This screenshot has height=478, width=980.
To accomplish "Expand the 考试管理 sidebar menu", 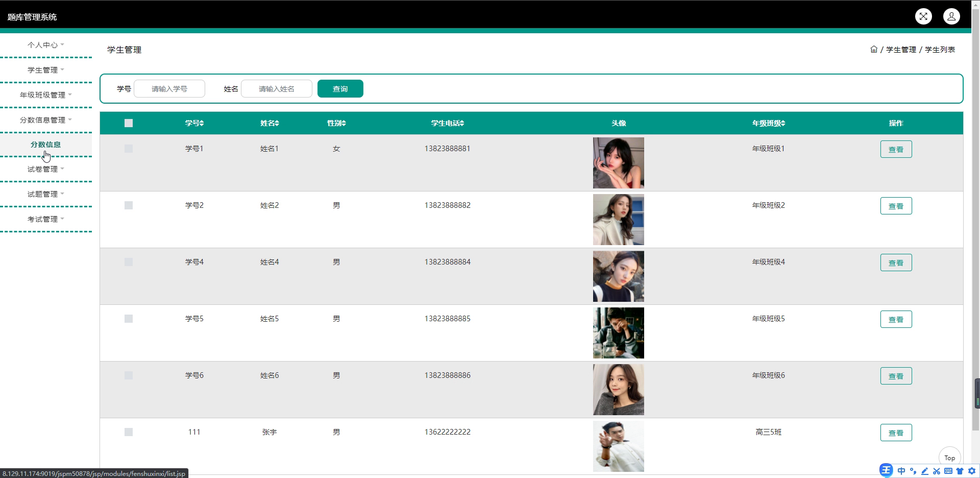I will click(46, 219).
